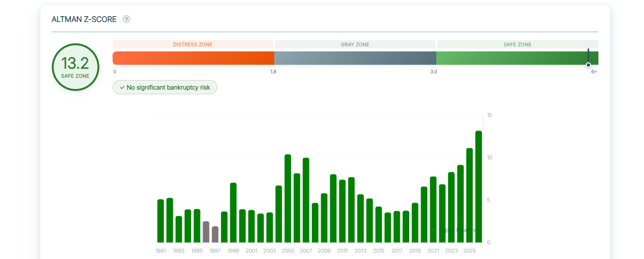
Task: Click the 2021 x-axis year label
Action: 433,251
